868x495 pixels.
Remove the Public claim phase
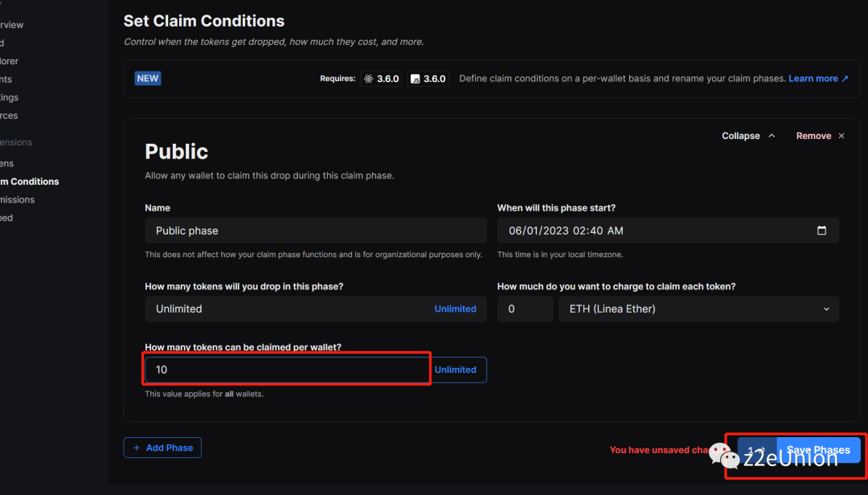820,136
